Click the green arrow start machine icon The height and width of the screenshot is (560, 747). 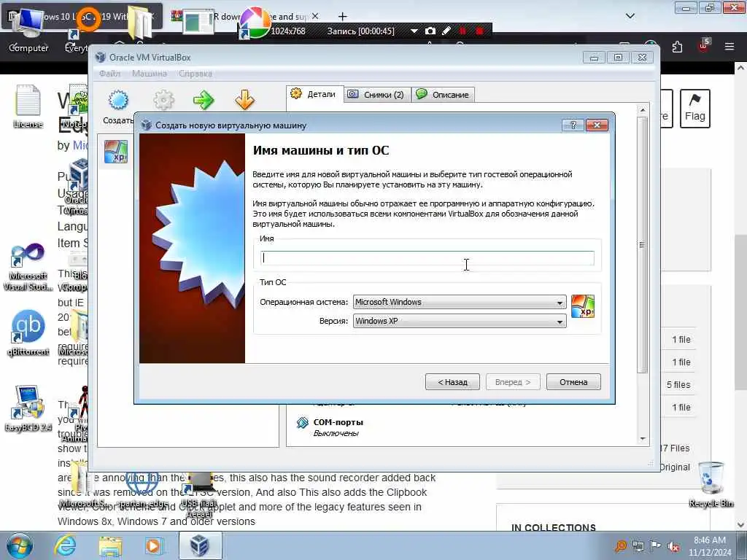(x=204, y=100)
